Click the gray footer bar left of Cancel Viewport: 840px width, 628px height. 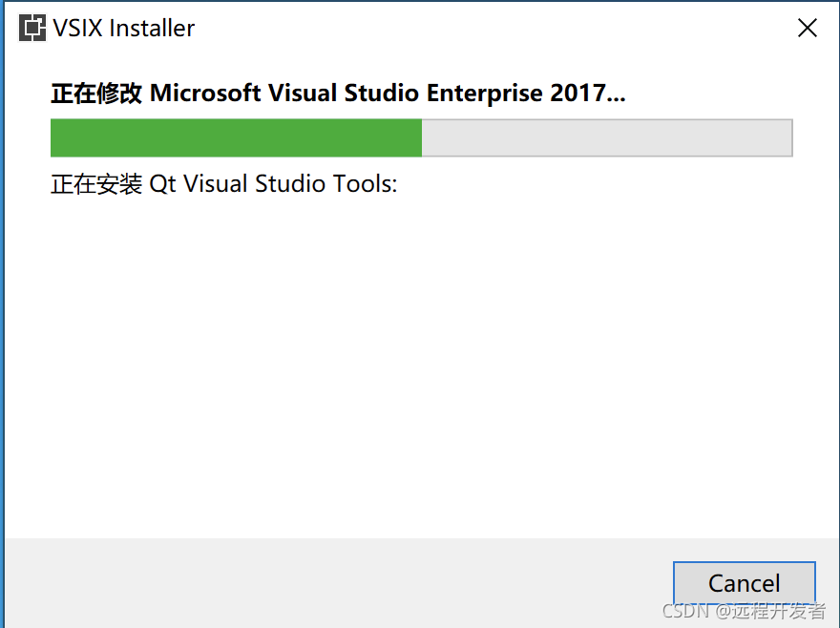coord(338,583)
